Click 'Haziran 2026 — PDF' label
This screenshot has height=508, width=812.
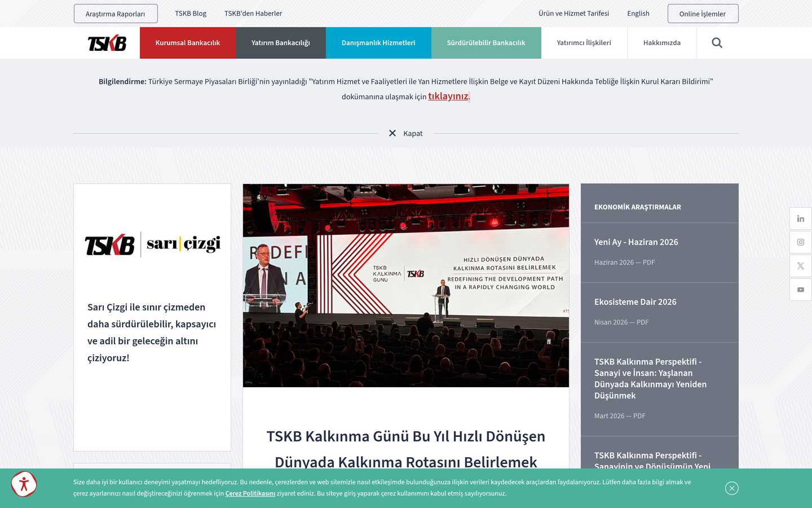[624, 262]
